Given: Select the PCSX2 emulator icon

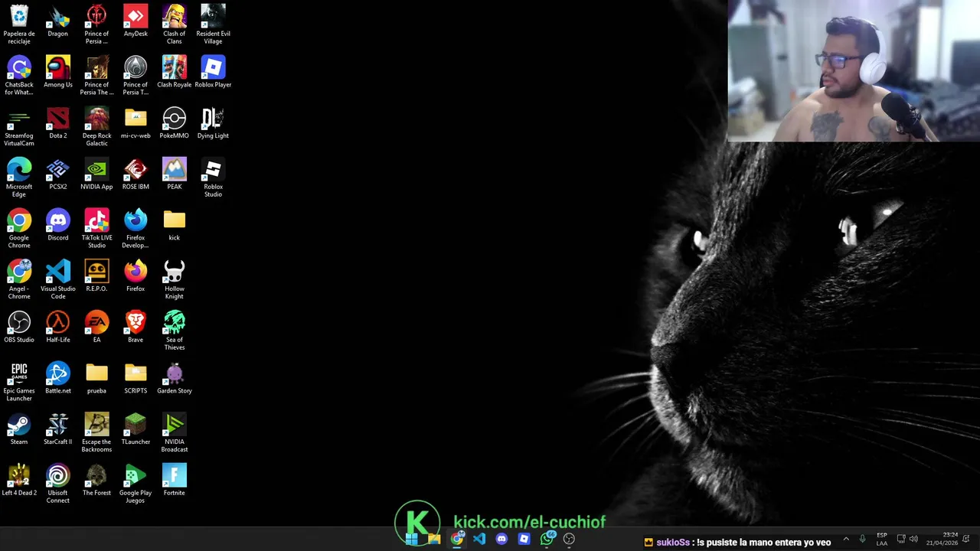Looking at the screenshot, I should coord(58,174).
